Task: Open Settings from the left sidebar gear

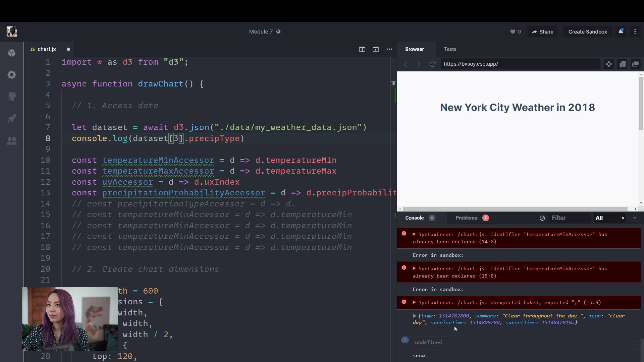Action: (12, 75)
